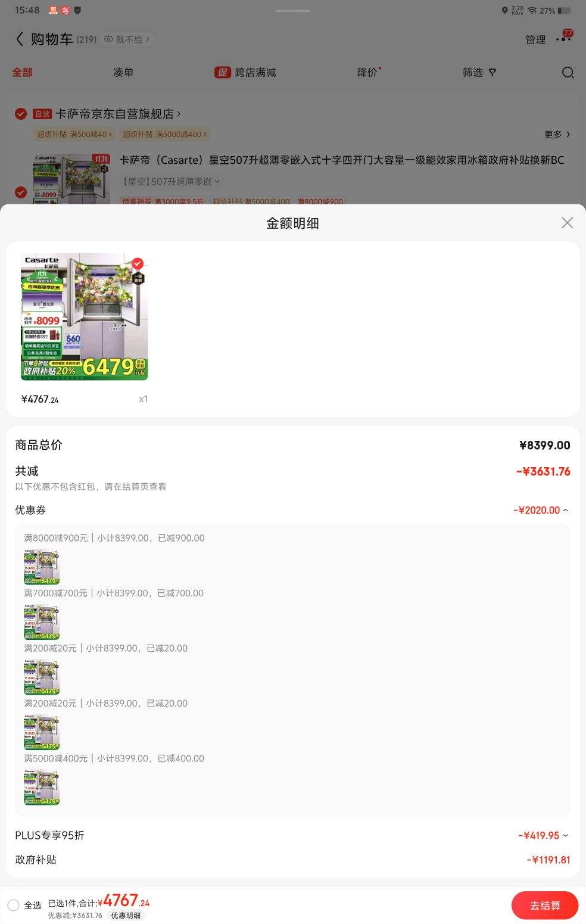Tap the thumbnail under 满5000减400元
This screenshot has height=924, width=586.
42,787
